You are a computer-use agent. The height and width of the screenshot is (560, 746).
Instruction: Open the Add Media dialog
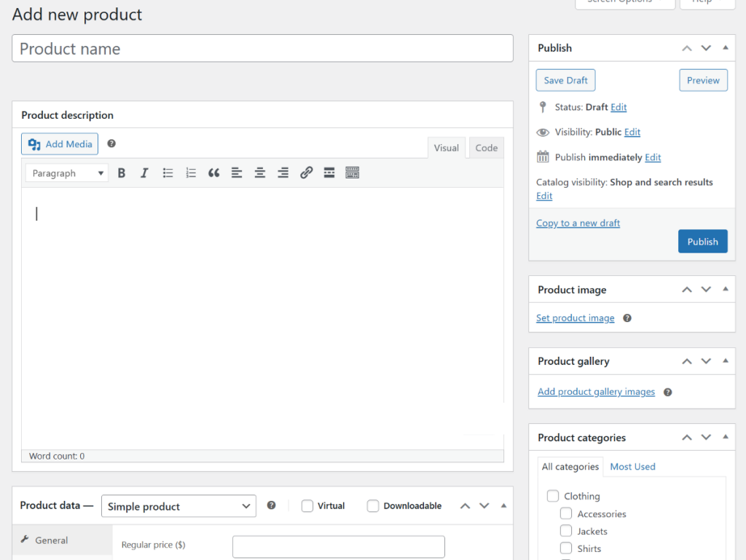point(59,143)
